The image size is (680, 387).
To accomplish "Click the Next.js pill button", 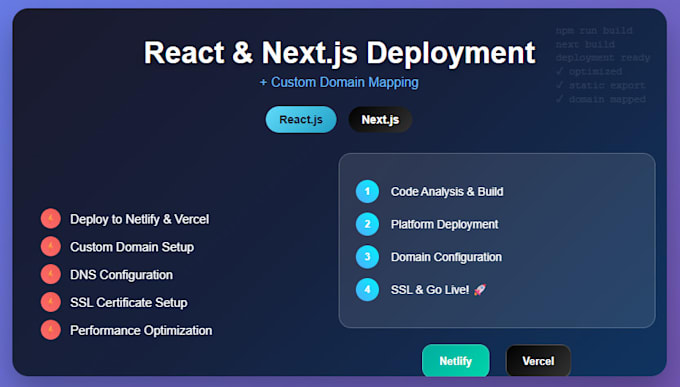I will tap(380, 119).
